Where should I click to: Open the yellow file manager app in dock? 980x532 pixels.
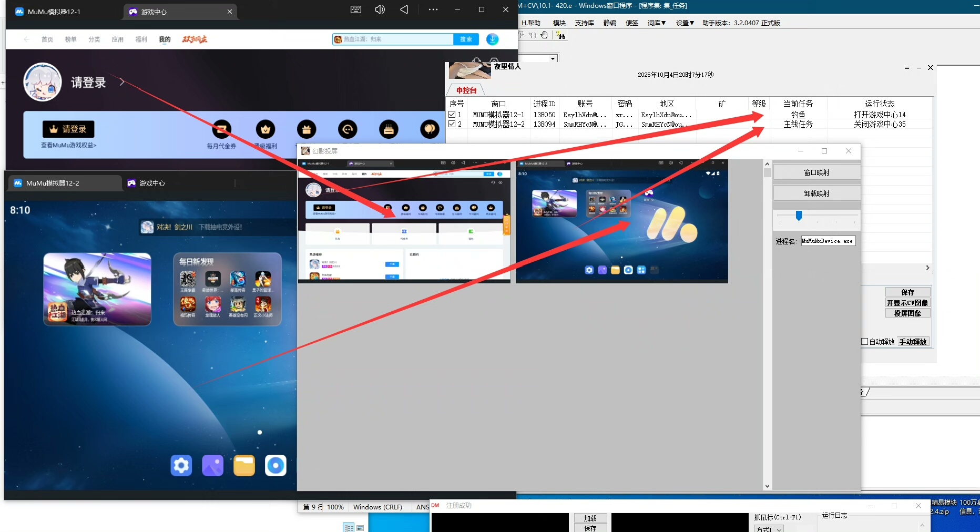244,465
